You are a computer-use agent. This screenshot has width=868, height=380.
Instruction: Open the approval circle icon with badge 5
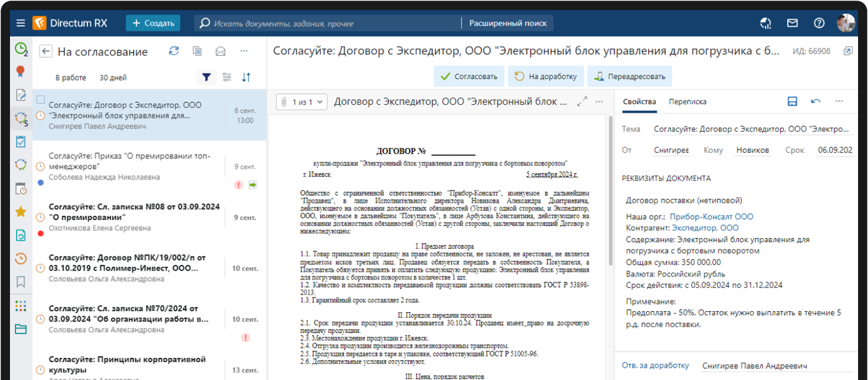pos(21,118)
